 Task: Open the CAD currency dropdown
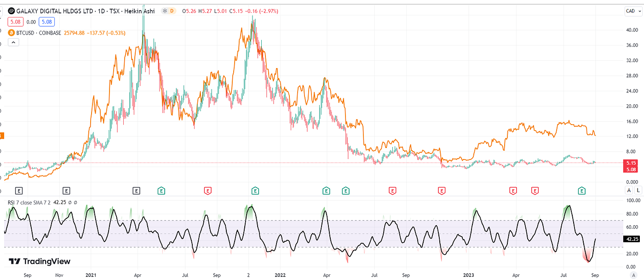point(632,11)
